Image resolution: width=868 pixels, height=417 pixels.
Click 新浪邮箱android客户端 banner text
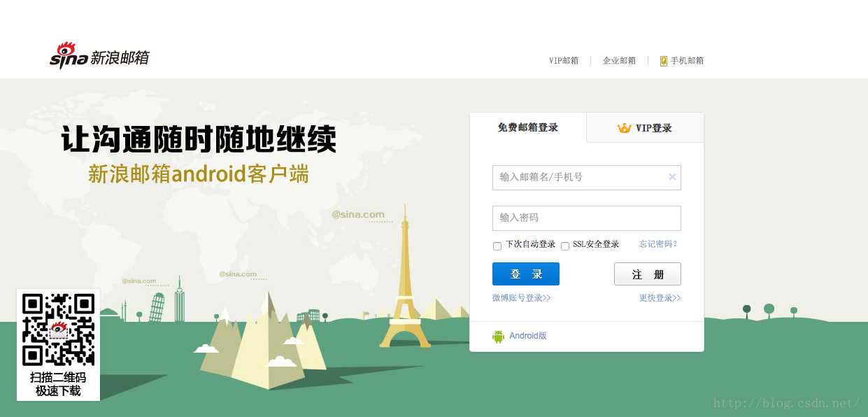[x=198, y=174]
